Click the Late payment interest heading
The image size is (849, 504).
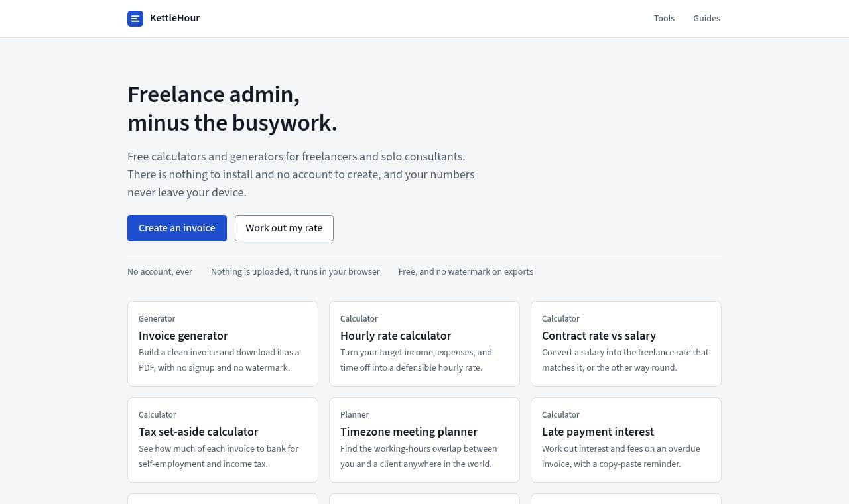click(x=598, y=432)
